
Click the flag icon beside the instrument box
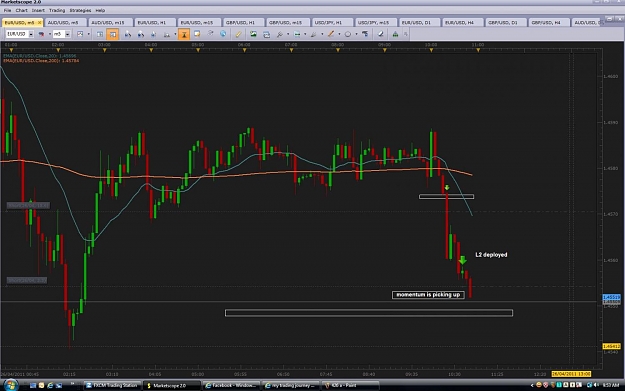[x=41, y=34]
